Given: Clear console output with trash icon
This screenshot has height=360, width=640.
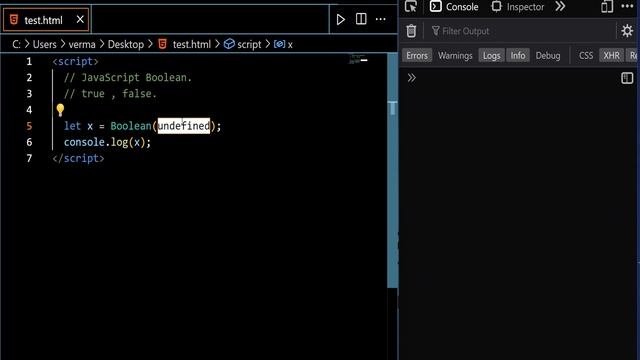Looking at the screenshot, I should [411, 31].
